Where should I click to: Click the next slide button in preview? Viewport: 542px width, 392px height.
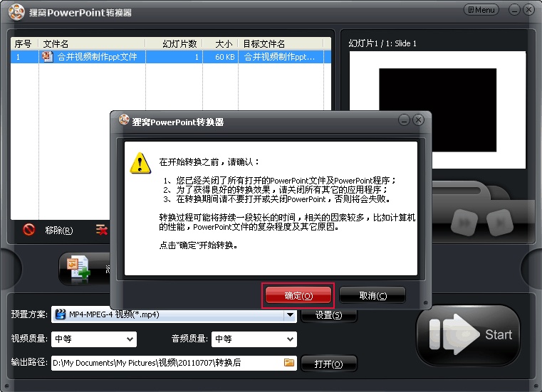[x=501, y=222]
